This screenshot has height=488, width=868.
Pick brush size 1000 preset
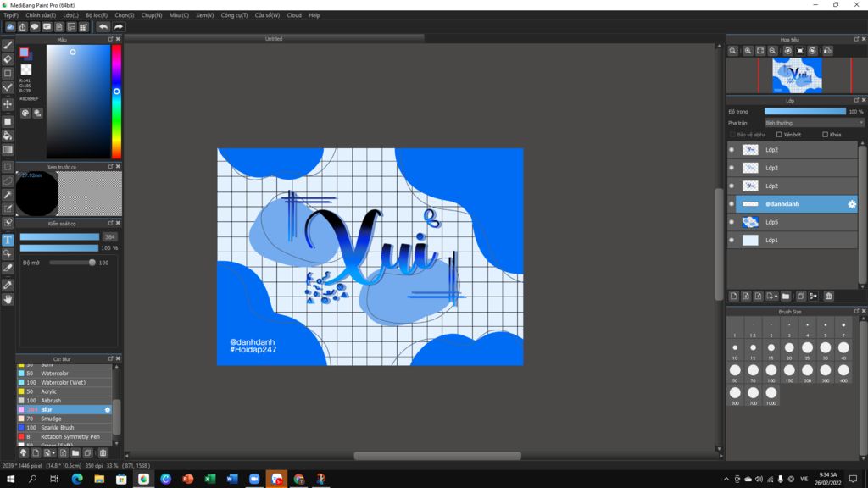[x=771, y=395]
